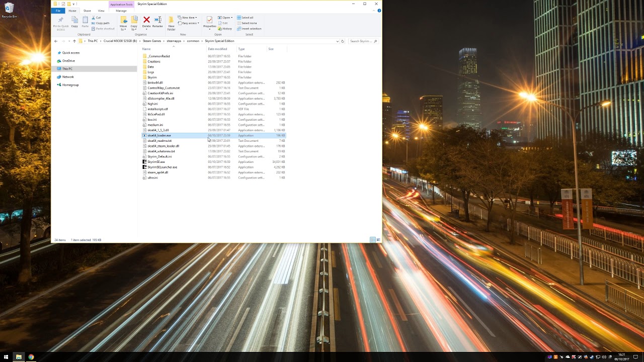Switch to the Home ribbon tab
This screenshot has height=362, width=644.
coord(72,11)
